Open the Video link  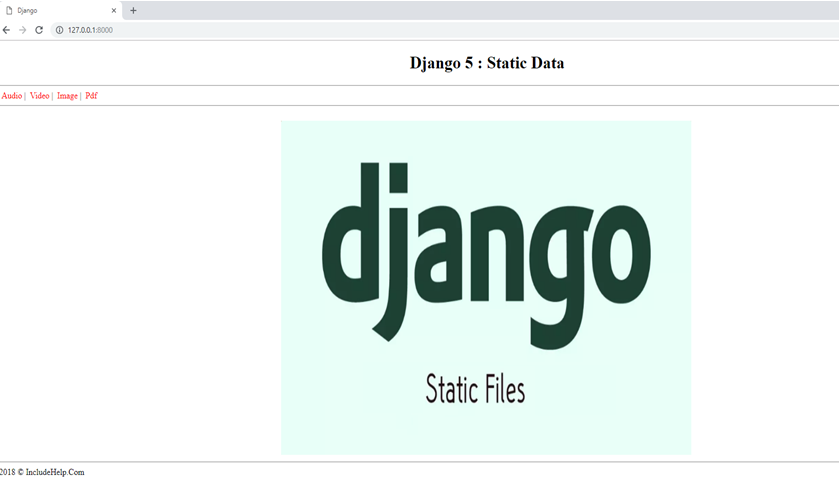point(40,96)
